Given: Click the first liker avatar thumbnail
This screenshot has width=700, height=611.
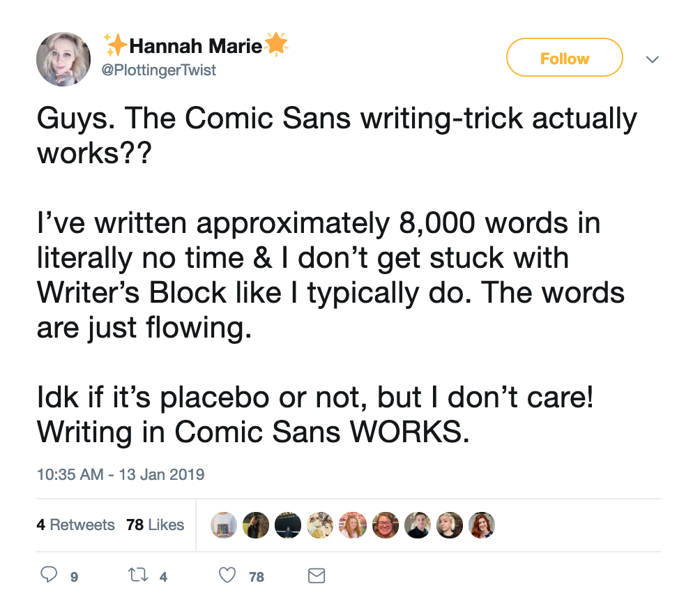Looking at the screenshot, I should pos(223,525).
